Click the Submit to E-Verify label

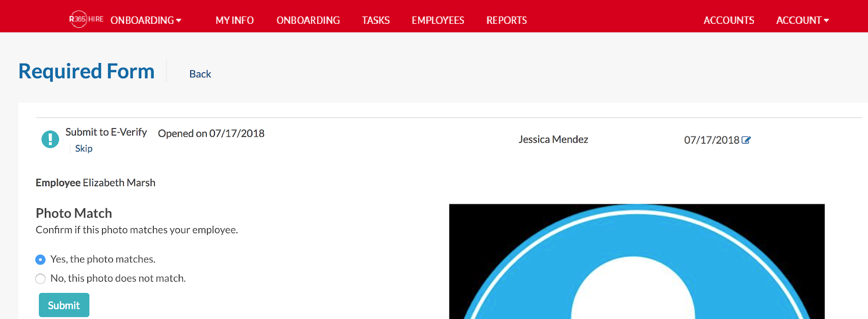coord(106,132)
